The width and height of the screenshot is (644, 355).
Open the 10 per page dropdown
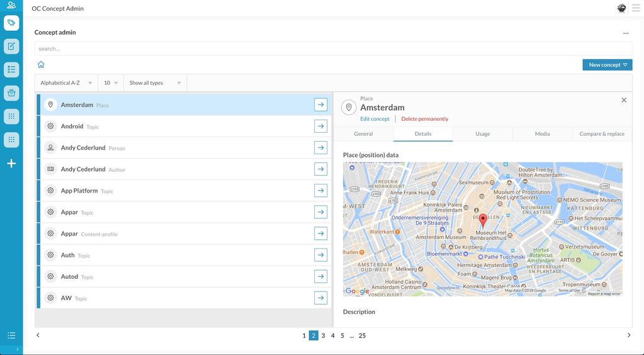click(x=111, y=83)
